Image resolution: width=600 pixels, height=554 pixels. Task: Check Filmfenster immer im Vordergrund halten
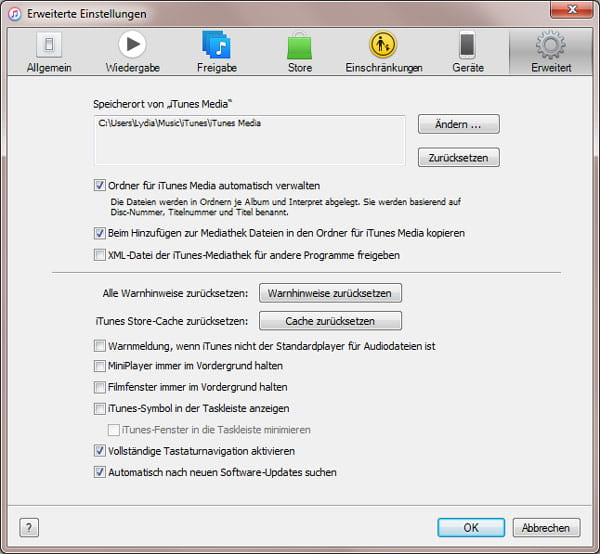[100, 387]
